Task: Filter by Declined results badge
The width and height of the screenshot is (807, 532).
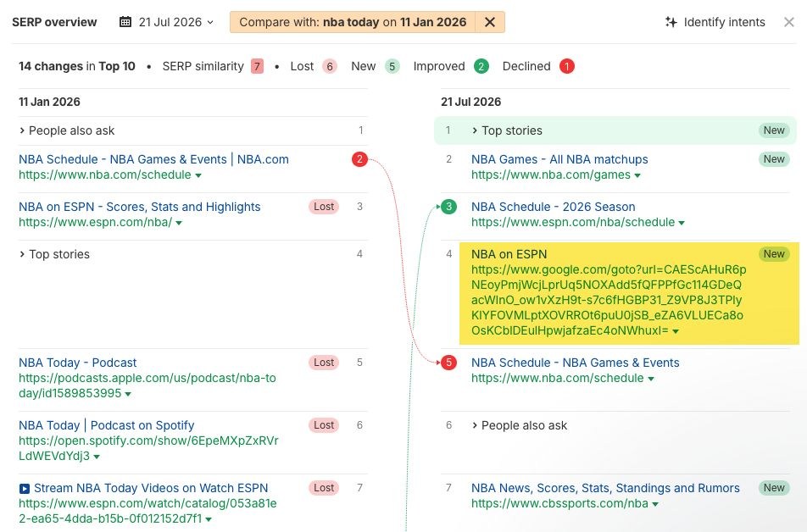Action: pyautogui.click(x=566, y=66)
